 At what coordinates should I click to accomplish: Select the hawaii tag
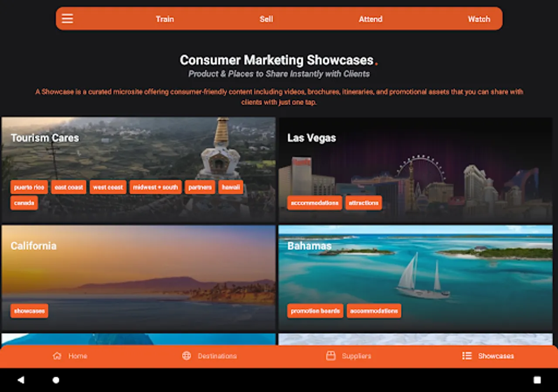(231, 187)
